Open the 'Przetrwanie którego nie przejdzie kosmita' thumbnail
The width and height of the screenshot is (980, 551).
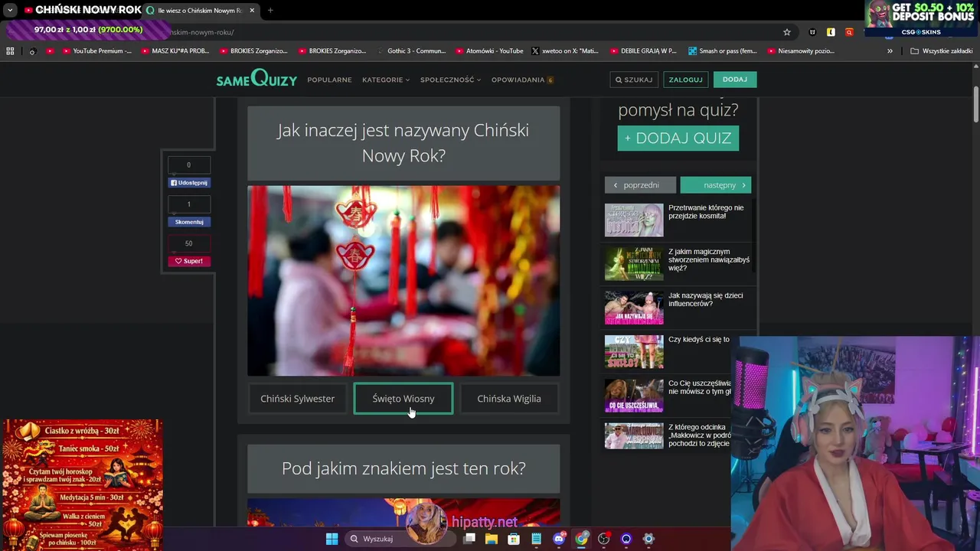click(x=634, y=220)
